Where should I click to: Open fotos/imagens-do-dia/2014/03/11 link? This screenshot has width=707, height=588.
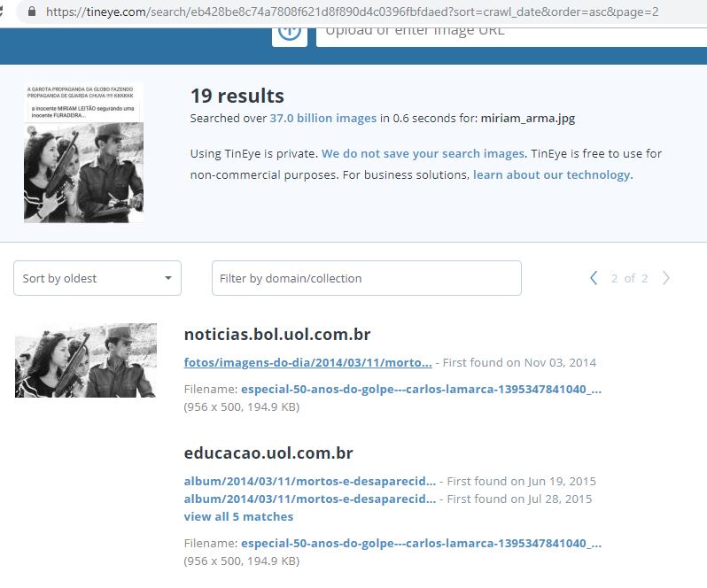308,362
